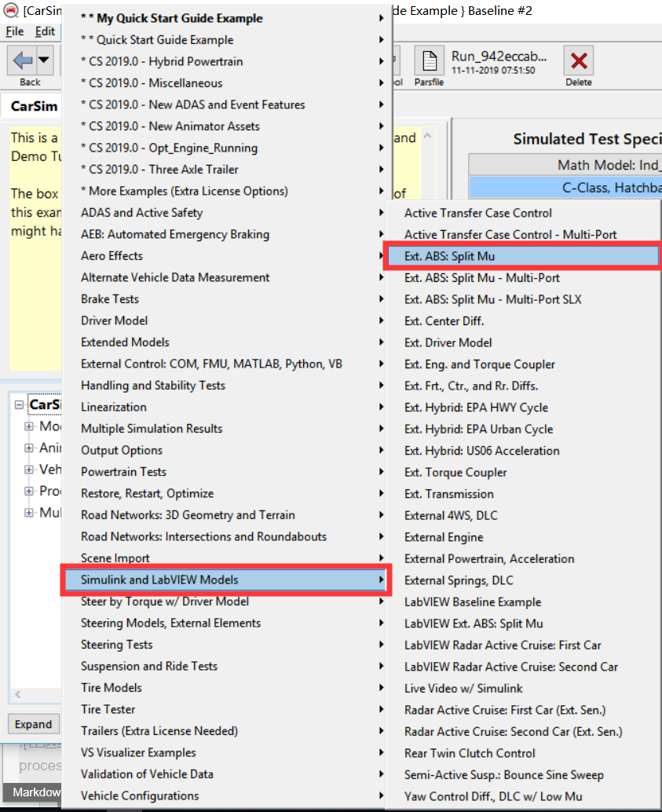Screen dimensions: 662x812
Task: Open CS 2019.0 - Three Axle Trailer submenu
Action: pos(227,170)
